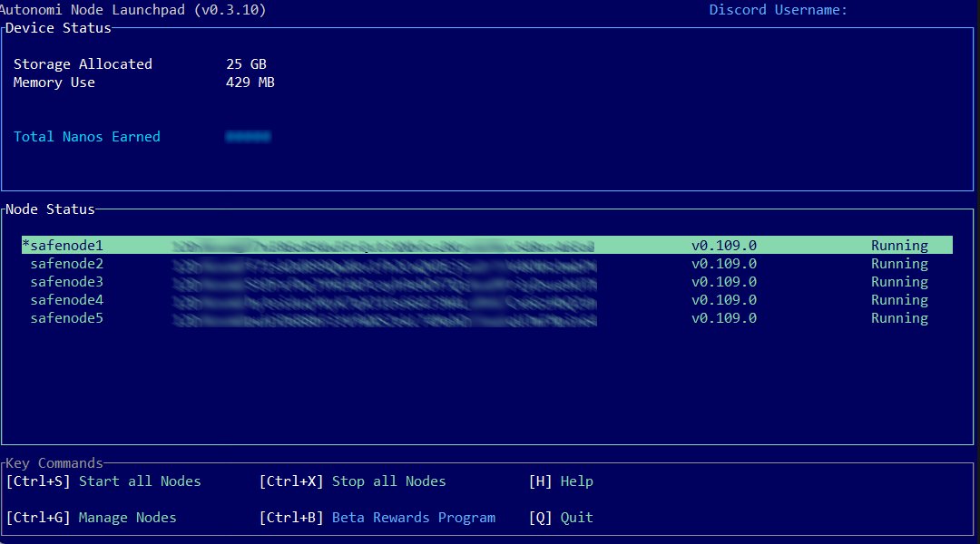Click Stop all Nodes command

click(388, 481)
